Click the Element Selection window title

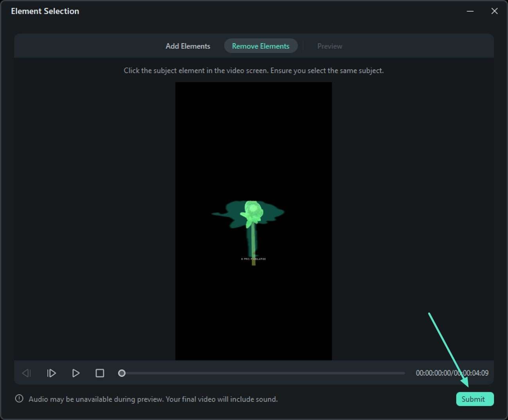[x=45, y=11]
